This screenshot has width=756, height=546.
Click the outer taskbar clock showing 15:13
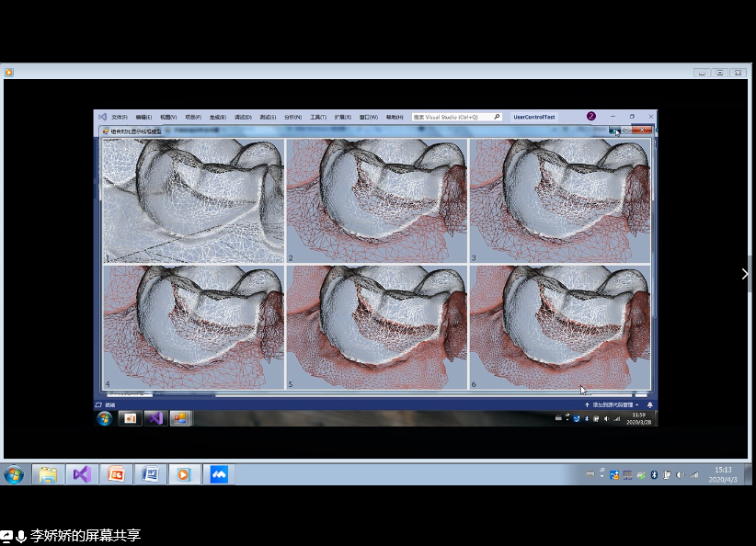click(x=723, y=474)
